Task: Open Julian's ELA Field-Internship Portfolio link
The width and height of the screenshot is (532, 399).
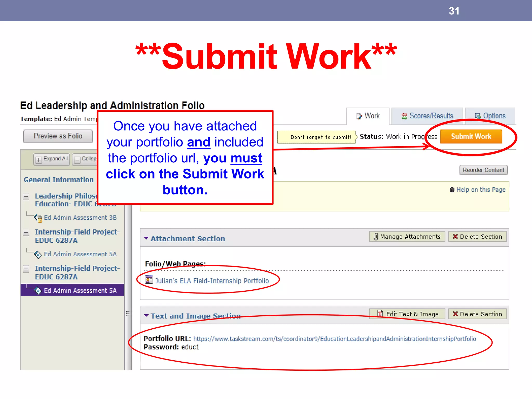Action: coord(212,281)
